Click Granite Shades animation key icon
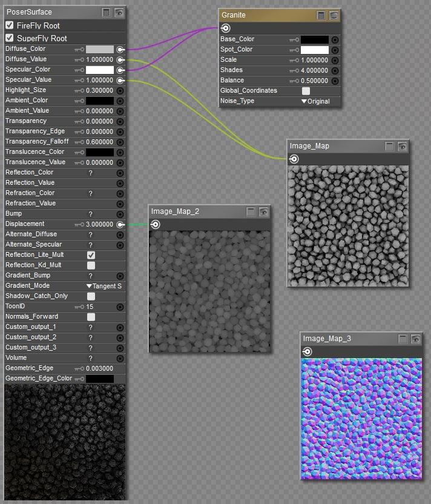 pyautogui.click(x=294, y=71)
